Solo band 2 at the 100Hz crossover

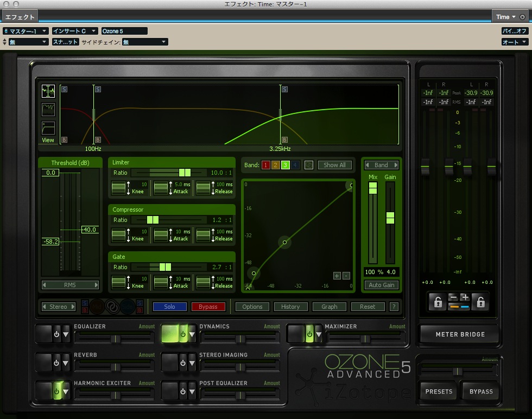coord(98,89)
